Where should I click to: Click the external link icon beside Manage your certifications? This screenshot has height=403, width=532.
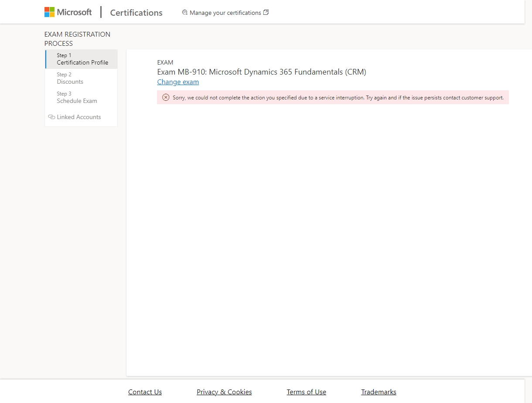266,12
